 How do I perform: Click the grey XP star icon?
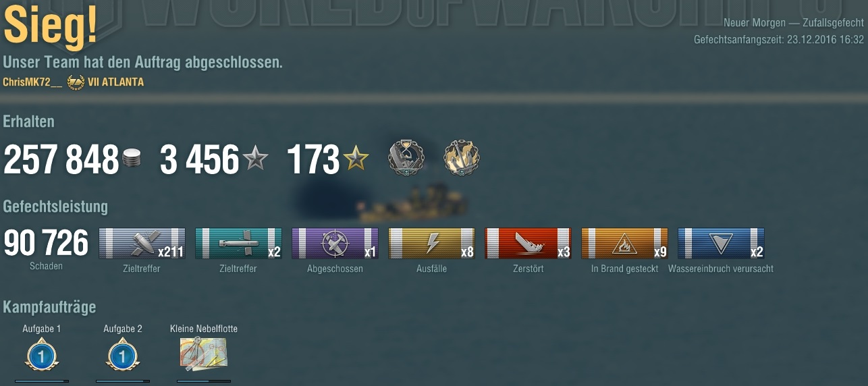pyautogui.click(x=255, y=159)
